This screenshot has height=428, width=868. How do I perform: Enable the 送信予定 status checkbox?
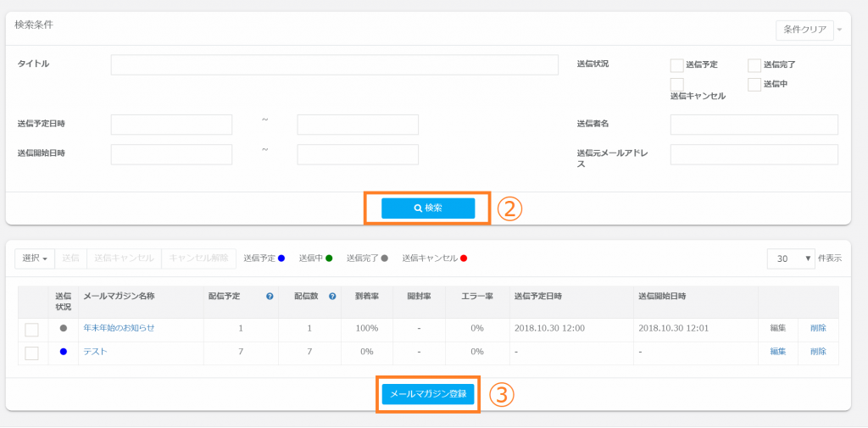676,65
